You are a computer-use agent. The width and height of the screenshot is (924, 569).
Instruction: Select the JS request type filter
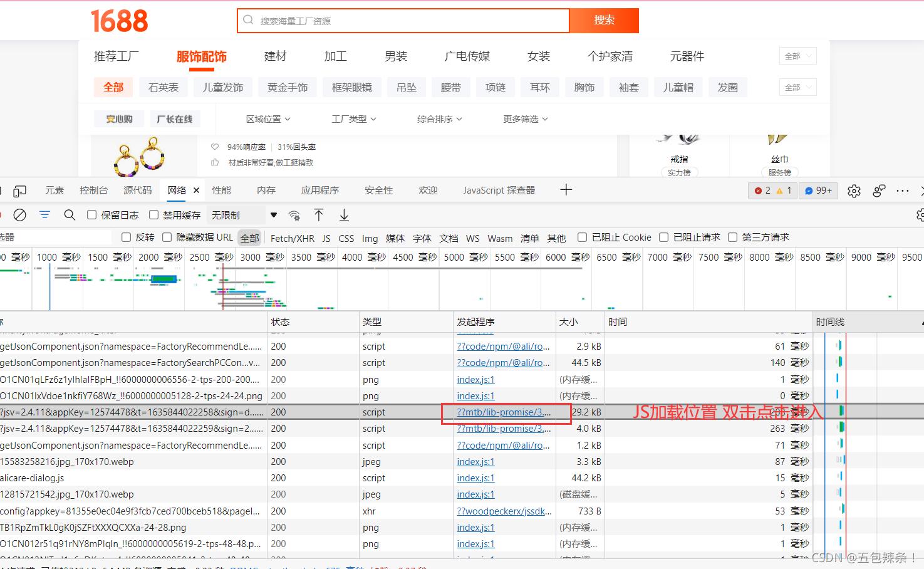click(326, 238)
